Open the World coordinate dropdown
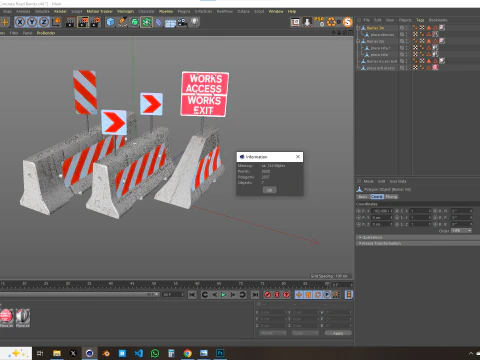Screen dimensions: 480x360 point(273,333)
